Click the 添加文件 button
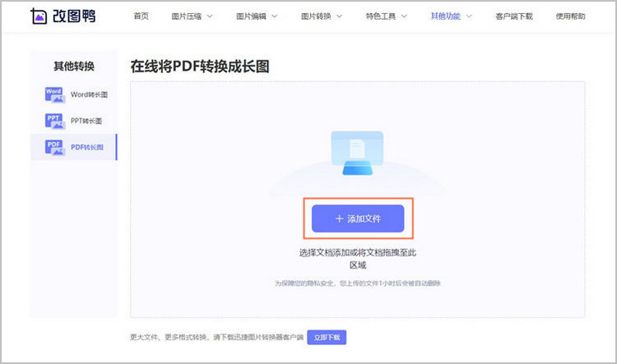This screenshot has height=364, width=617. point(358,219)
